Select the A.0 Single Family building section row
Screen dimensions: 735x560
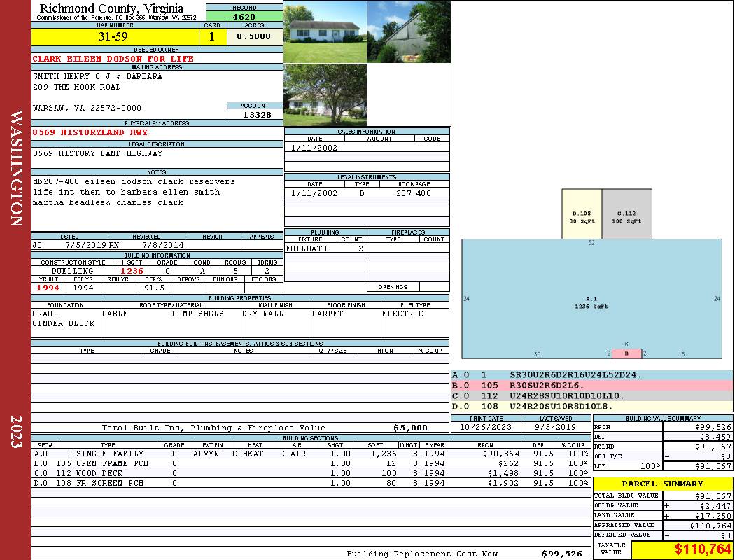pos(309,454)
